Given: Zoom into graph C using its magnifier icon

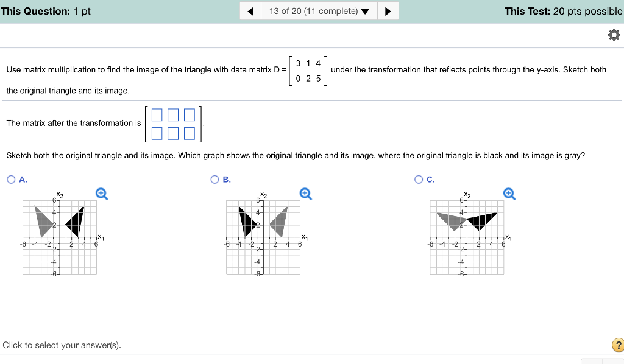Looking at the screenshot, I should (509, 193).
